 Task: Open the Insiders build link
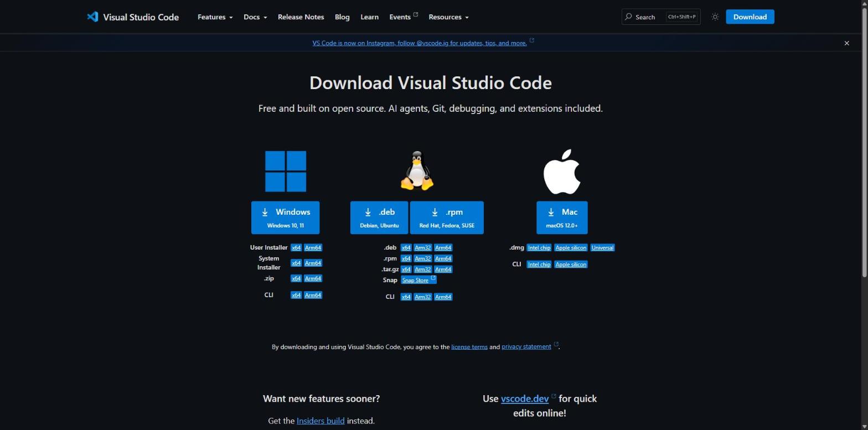point(321,421)
